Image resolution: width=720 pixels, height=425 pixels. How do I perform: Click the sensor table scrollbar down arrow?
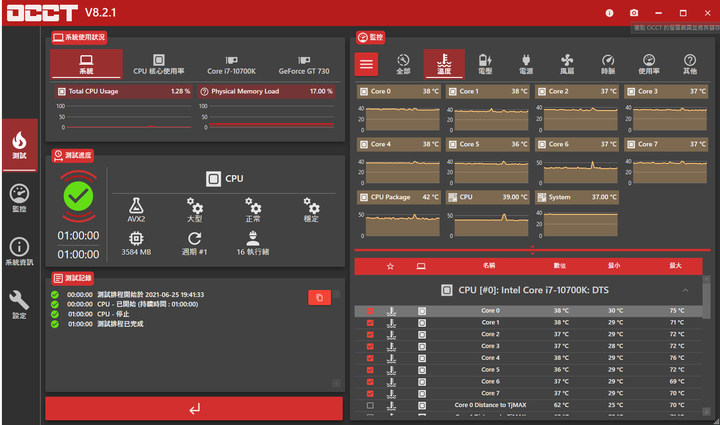click(706, 411)
